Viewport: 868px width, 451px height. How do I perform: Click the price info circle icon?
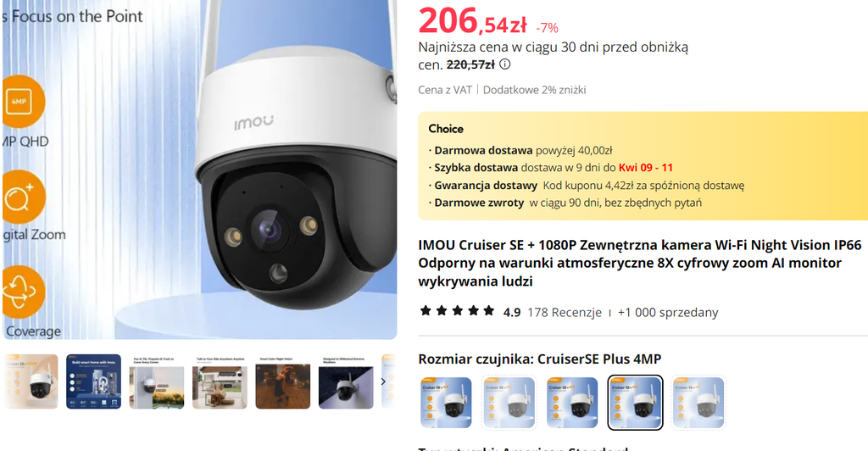coord(505,64)
